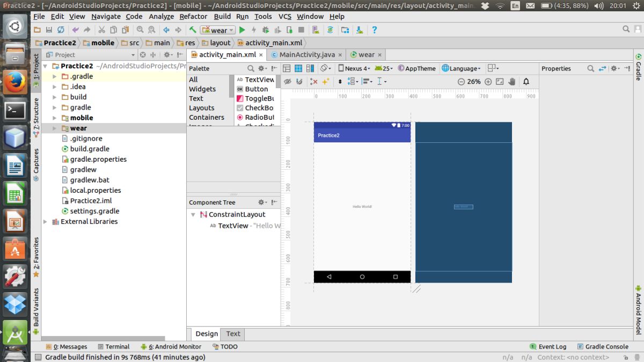Click the Save All toolbar icon
644x362 pixels.
(x=49, y=30)
